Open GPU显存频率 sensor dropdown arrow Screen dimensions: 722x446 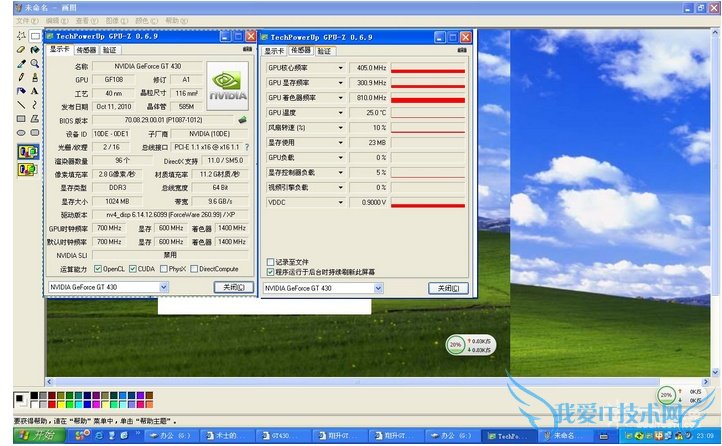click(x=340, y=83)
